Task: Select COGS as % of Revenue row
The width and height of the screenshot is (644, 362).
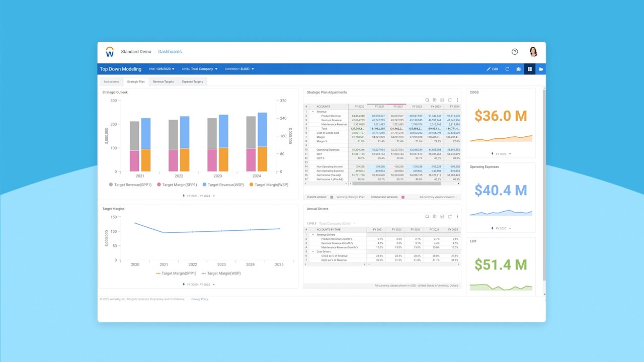Action: pyautogui.click(x=382, y=256)
